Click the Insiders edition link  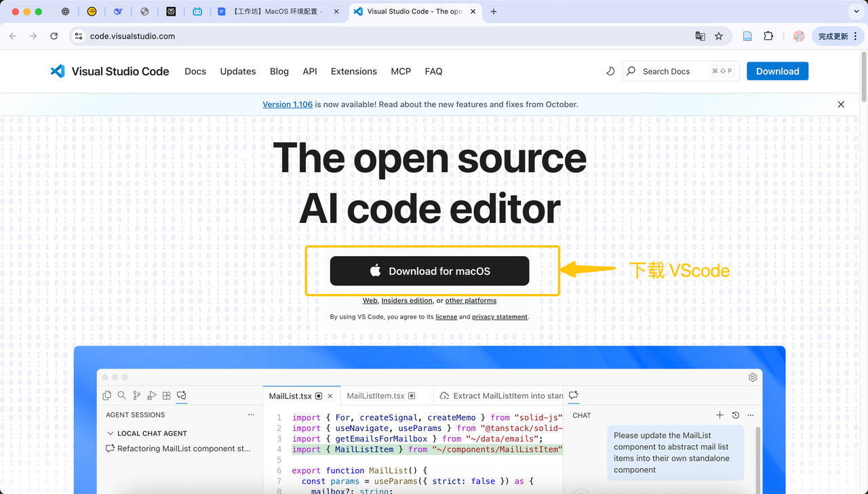(406, 301)
